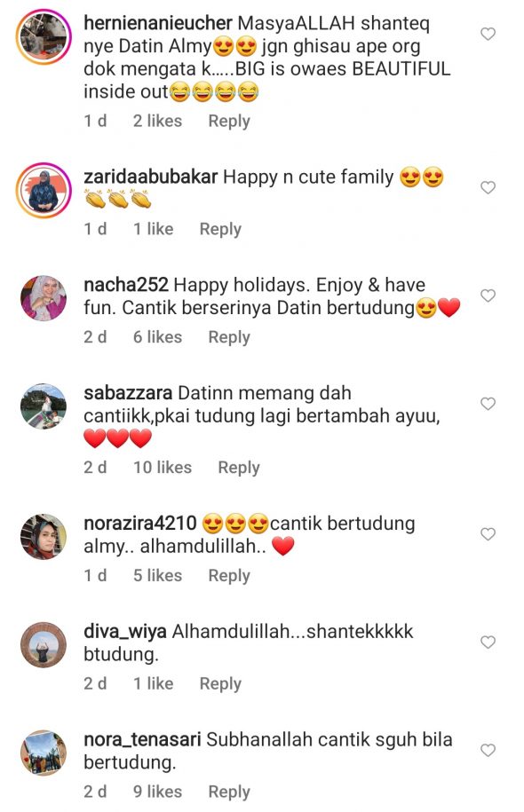Screen dimensions: 524x812
Task: Like hernienanieucher's comment with the heart icon
Action: (488, 35)
